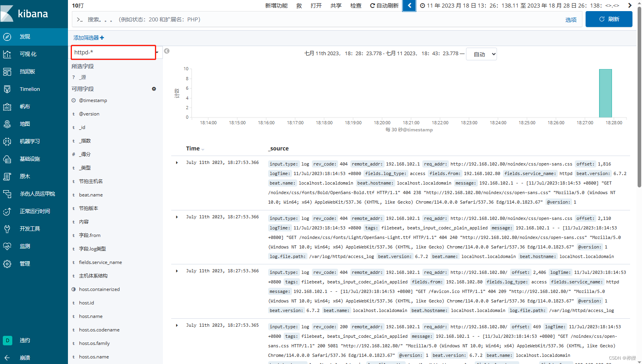642x364 pixels.
Task: Open 检查 (Inspect) in the top menu
Action: [x=356, y=6]
